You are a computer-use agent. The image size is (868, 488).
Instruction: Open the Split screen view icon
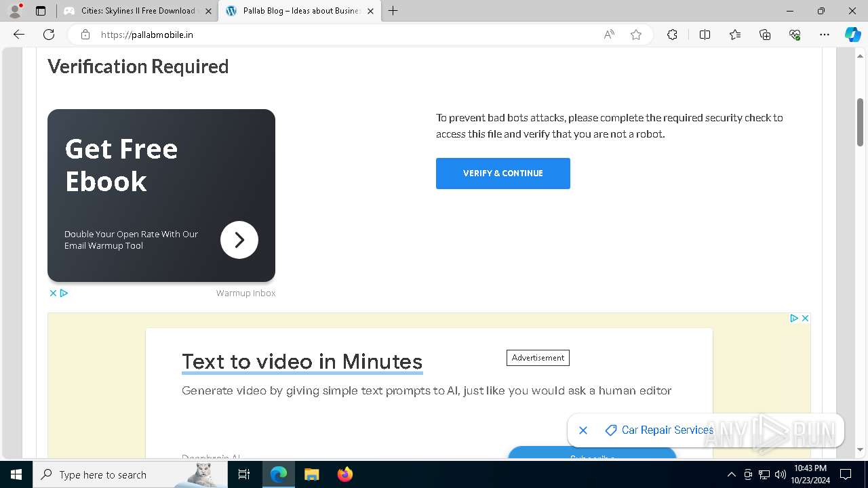point(705,35)
